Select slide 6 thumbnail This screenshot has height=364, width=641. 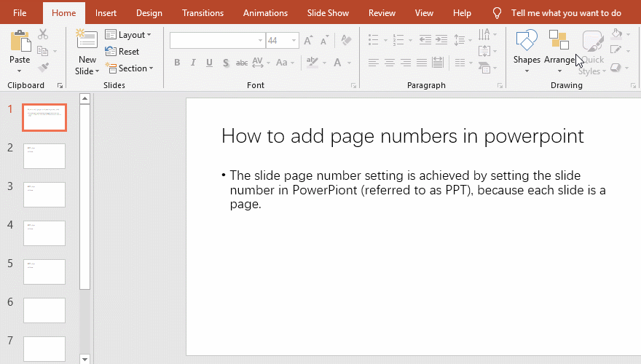(44, 310)
